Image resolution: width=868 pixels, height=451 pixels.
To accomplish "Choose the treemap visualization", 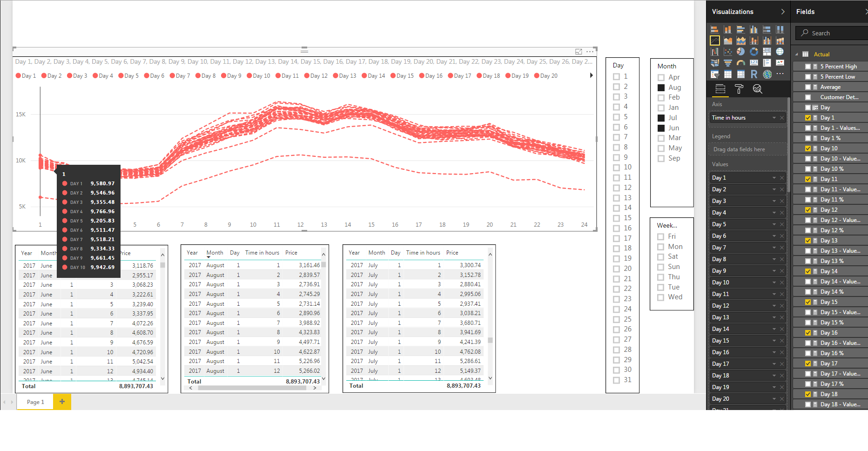I will pos(767,52).
